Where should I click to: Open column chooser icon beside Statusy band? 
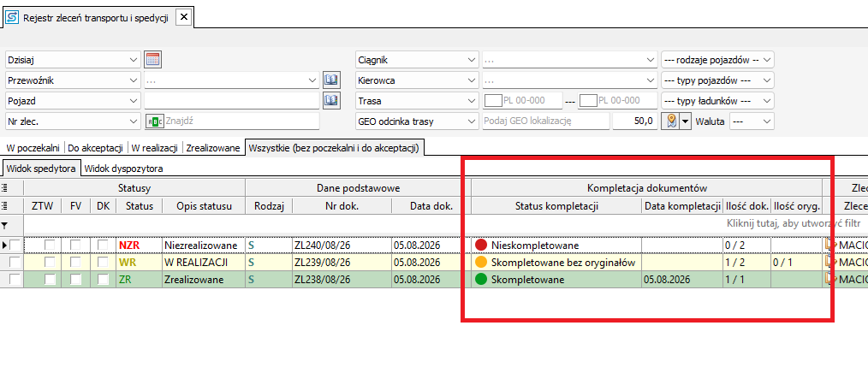click(5, 188)
